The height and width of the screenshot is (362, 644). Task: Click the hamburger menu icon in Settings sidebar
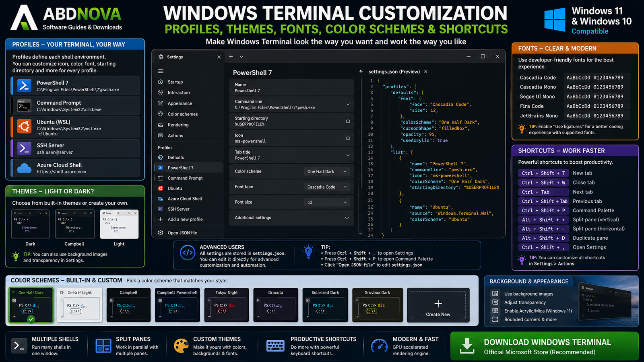coord(161,71)
